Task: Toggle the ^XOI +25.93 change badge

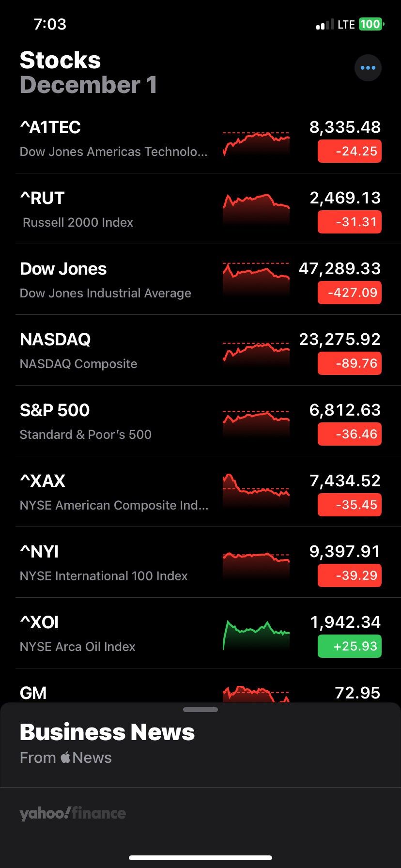Action: pyautogui.click(x=349, y=647)
